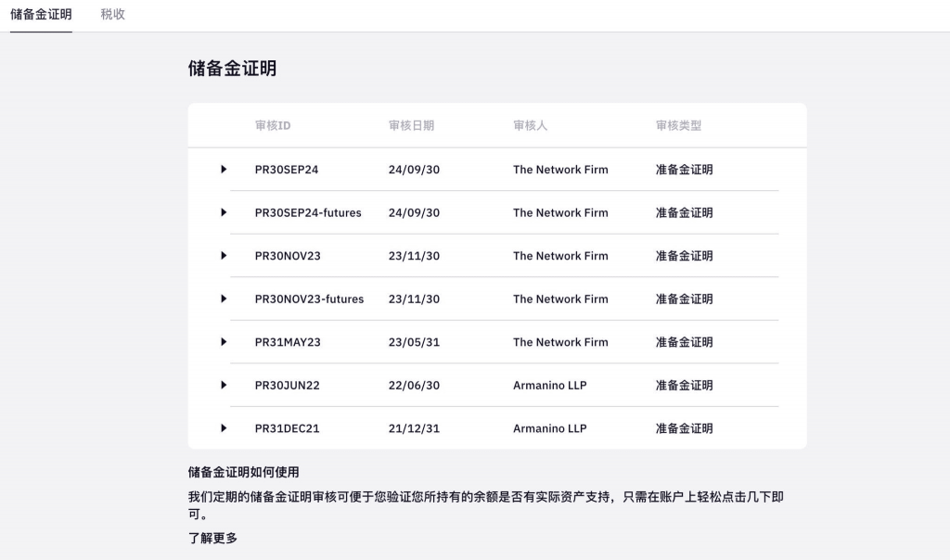Click Armanino LLP in PR30JUN22 row
950x560 pixels.
(x=550, y=385)
